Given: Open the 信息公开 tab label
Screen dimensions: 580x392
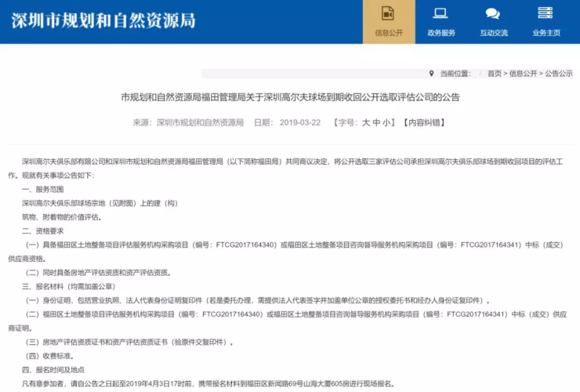Looking at the screenshot, I should [x=388, y=33].
